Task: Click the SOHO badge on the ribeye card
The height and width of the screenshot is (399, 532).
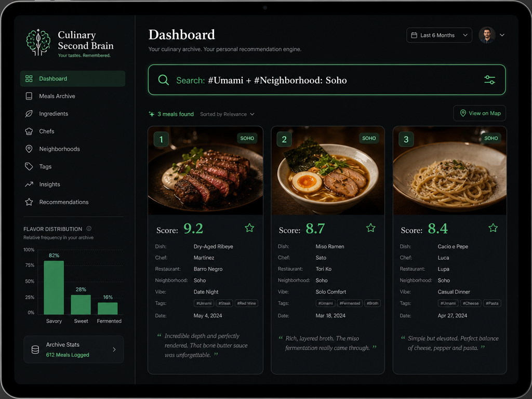Action: click(x=247, y=138)
